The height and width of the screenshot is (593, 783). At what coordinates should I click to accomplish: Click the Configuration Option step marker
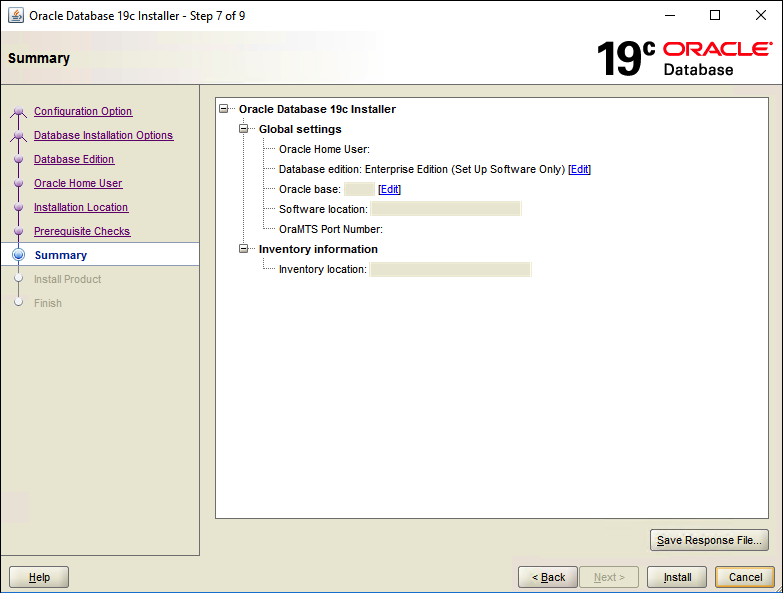click(18, 110)
